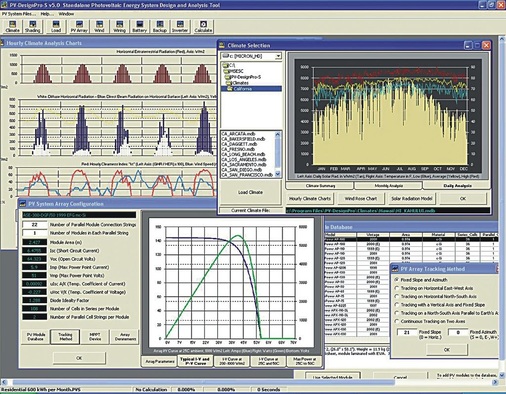Open the drive selection dropdown

point(278,56)
